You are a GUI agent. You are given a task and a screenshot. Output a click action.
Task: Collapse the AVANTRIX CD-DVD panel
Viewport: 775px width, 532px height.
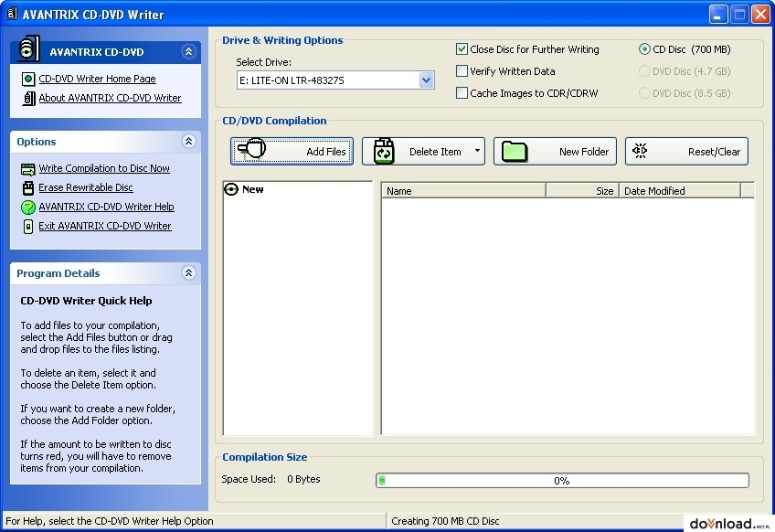[188, 51]
